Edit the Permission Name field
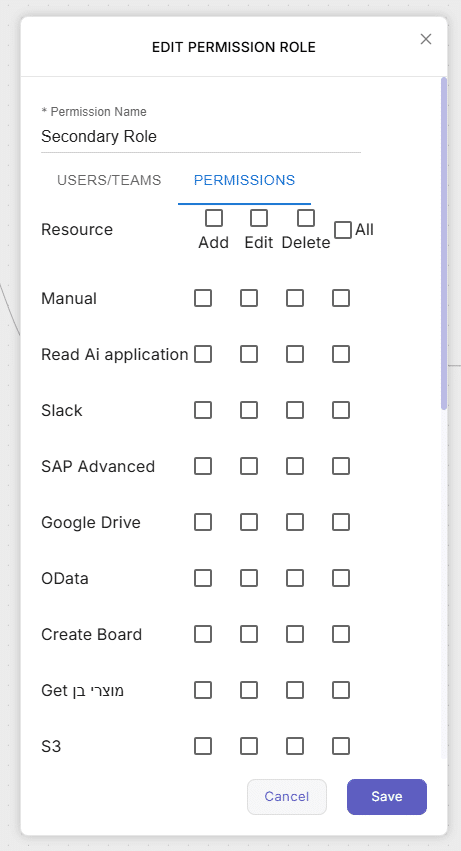 pos(201,136)
